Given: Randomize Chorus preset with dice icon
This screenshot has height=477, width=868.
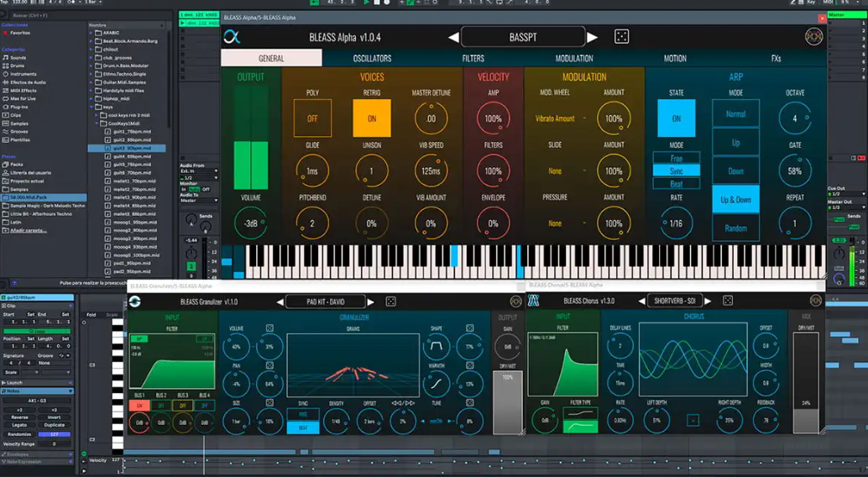Looking at the screenshot, I should pos(728,301).
